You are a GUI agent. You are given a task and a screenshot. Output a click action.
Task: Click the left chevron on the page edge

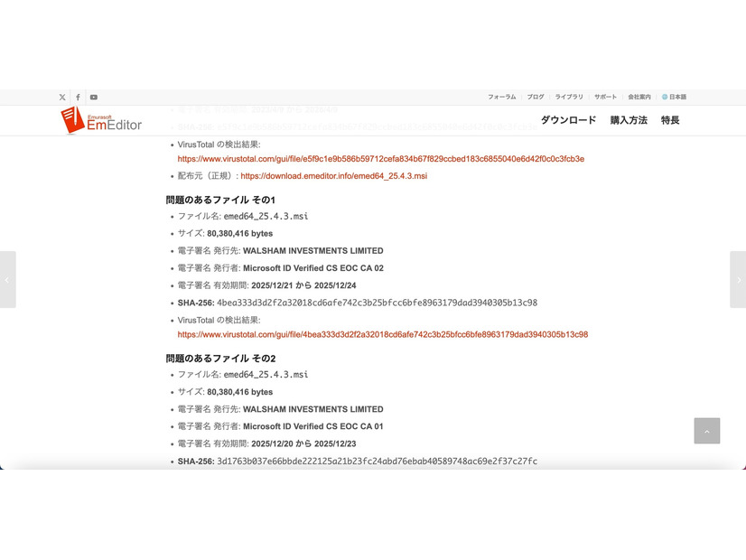coord(7,280)
